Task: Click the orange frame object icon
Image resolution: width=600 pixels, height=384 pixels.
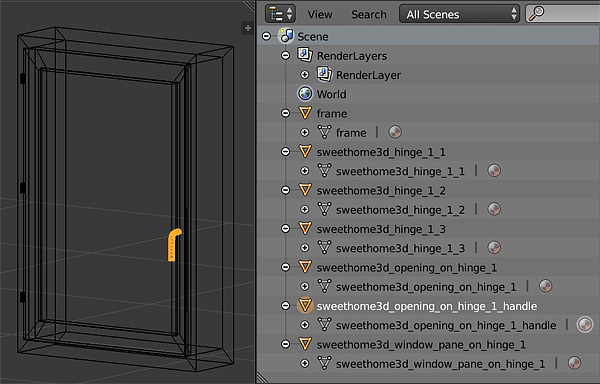Action: (305, 113)
